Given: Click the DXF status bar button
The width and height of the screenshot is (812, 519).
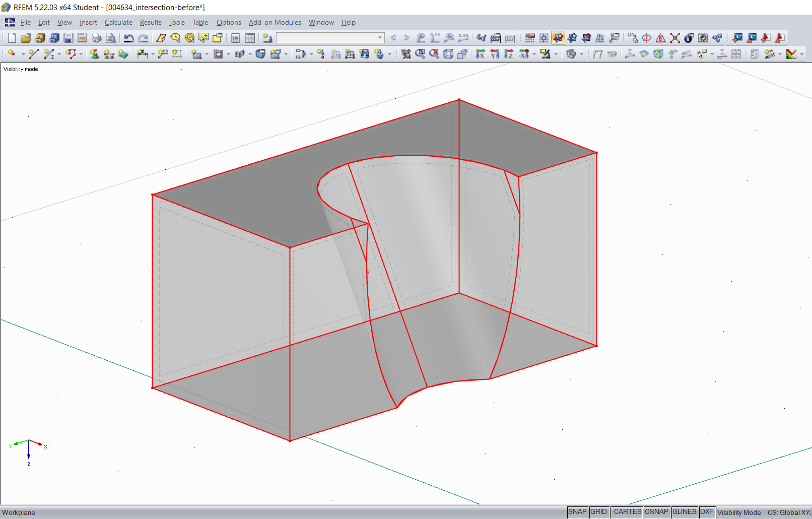Looking at the screenshot, I should pyautogui.click(x=707, y=512).
